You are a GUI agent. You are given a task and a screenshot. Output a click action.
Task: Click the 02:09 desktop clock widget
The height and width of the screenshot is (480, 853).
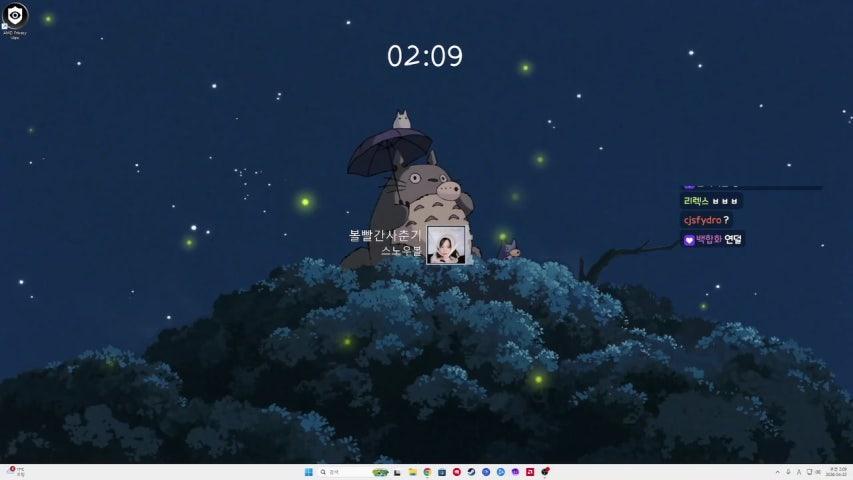click(425, 56)
